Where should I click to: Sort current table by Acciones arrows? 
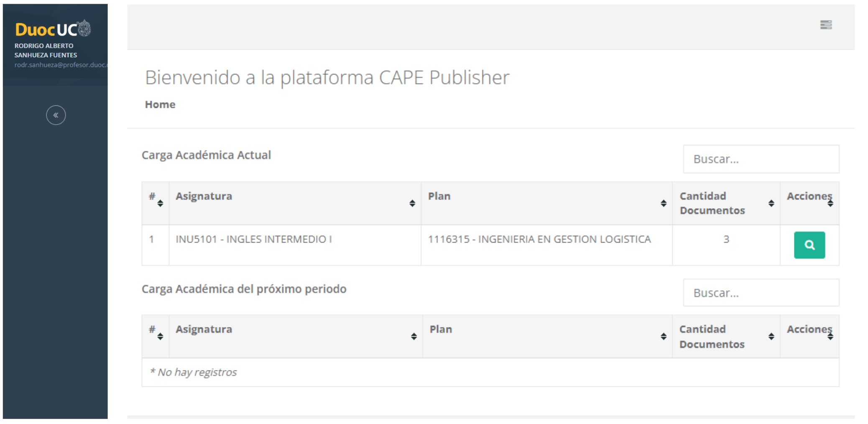830,203
